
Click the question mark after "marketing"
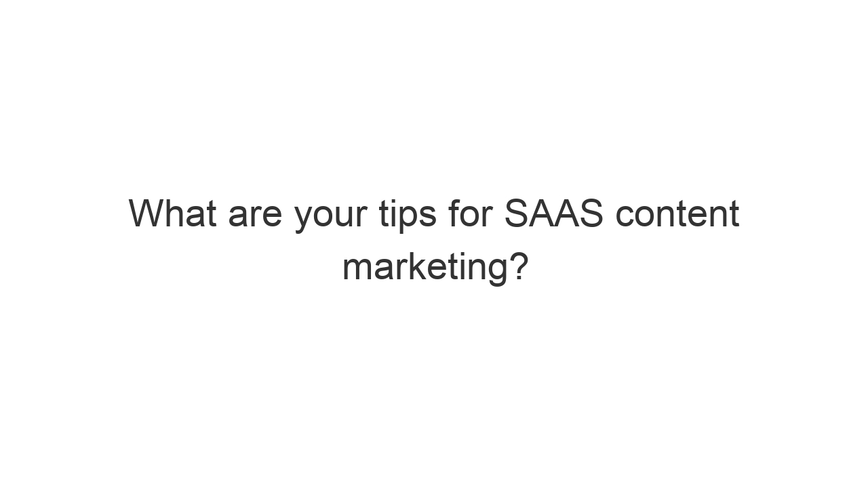pos(519,266)
